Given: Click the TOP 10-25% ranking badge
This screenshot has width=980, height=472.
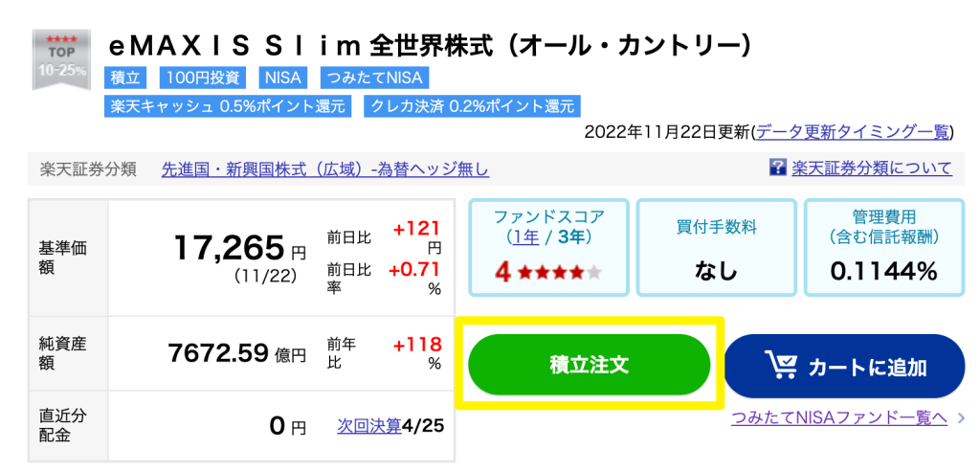Looking at the screenshot, I should 61,59.
